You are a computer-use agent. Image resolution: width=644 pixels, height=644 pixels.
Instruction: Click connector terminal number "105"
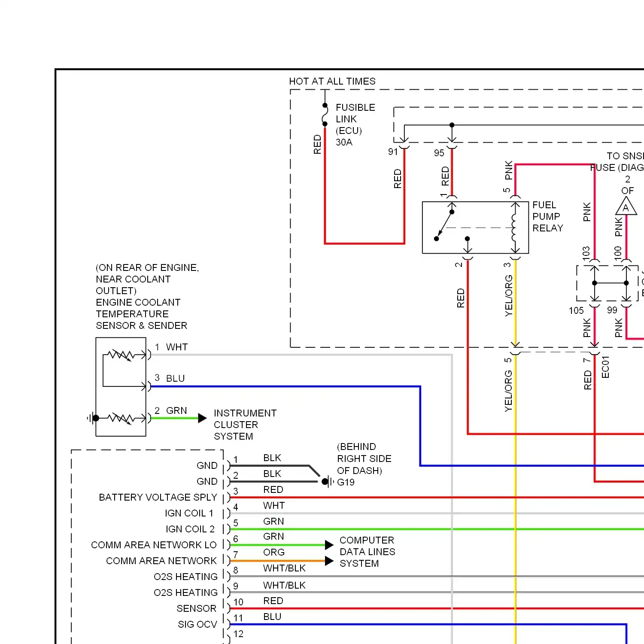tap(576, 310)
